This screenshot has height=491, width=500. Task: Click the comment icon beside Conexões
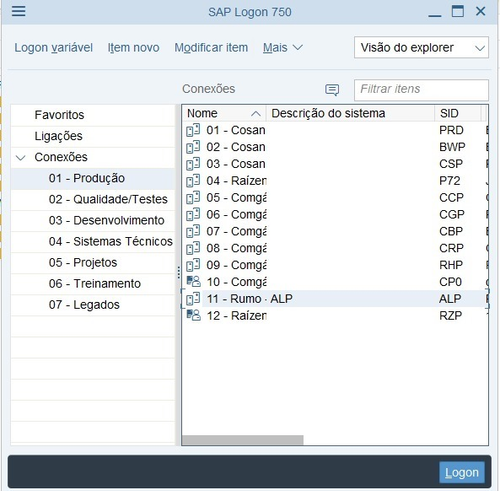point(332,90)
